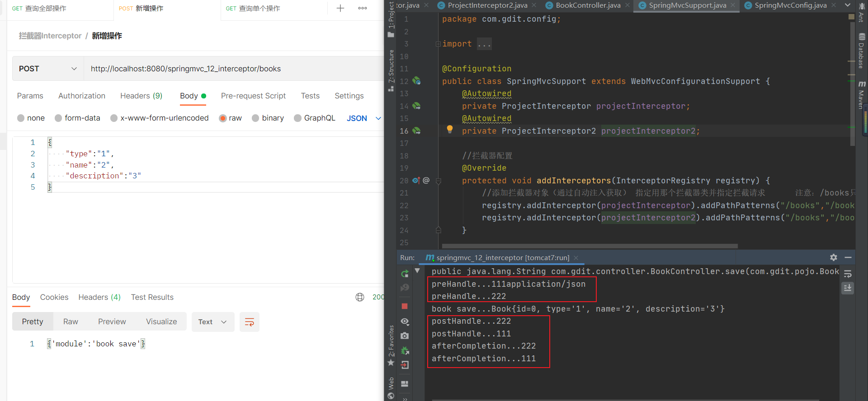Switch to the Tests tab
Image resolution: width=868 pixels, height=401 pixels.
click(310, 96)
